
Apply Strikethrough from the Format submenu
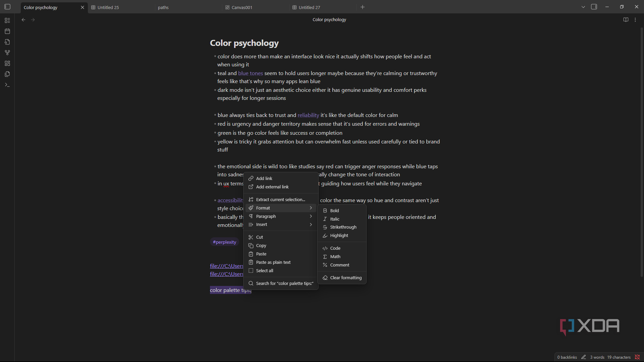pyautogui.click(x=343, y=227)
